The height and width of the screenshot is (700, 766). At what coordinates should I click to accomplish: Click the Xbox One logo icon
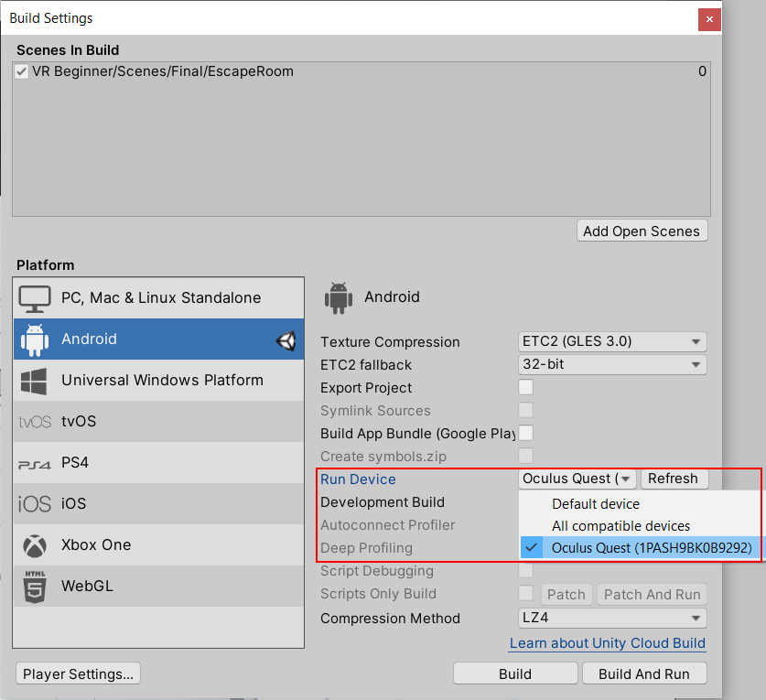35,545
